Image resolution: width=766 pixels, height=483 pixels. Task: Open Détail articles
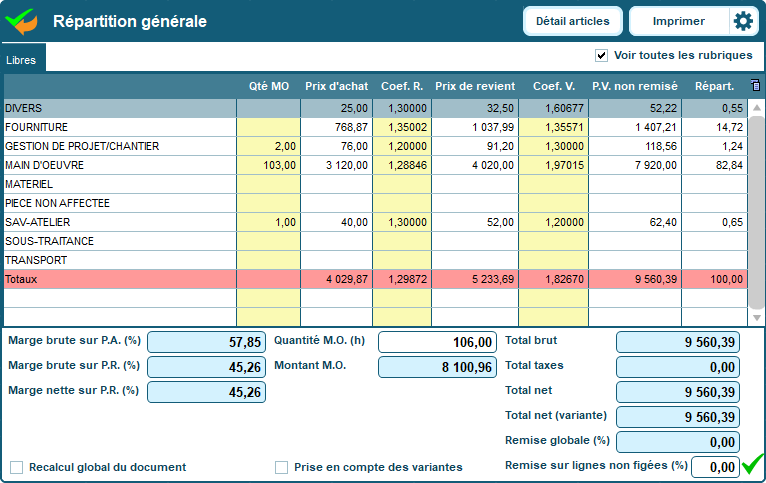point(573,21)
